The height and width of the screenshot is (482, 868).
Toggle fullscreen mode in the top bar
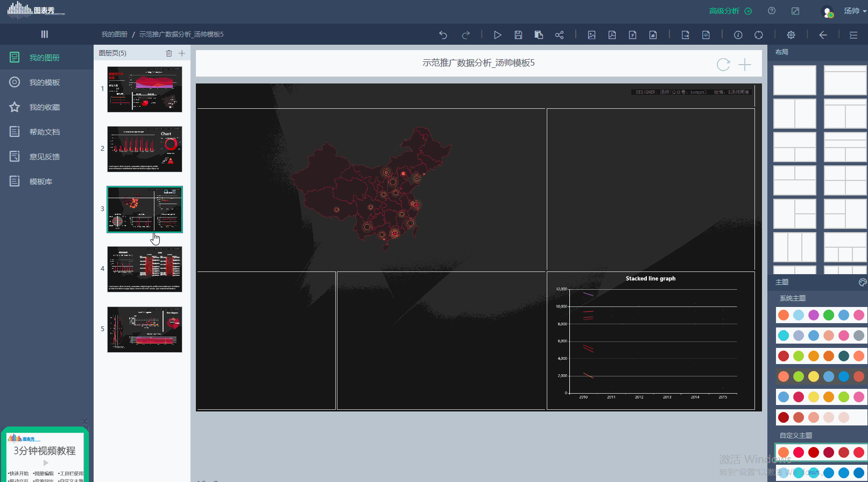click(x=795, y=11)
